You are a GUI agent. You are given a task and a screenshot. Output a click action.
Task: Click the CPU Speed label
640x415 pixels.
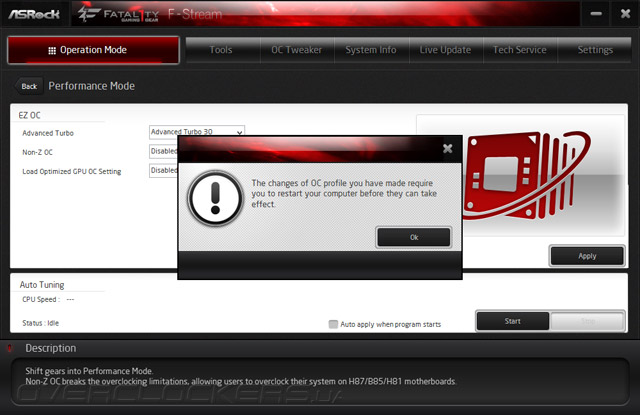coord(41,299)
